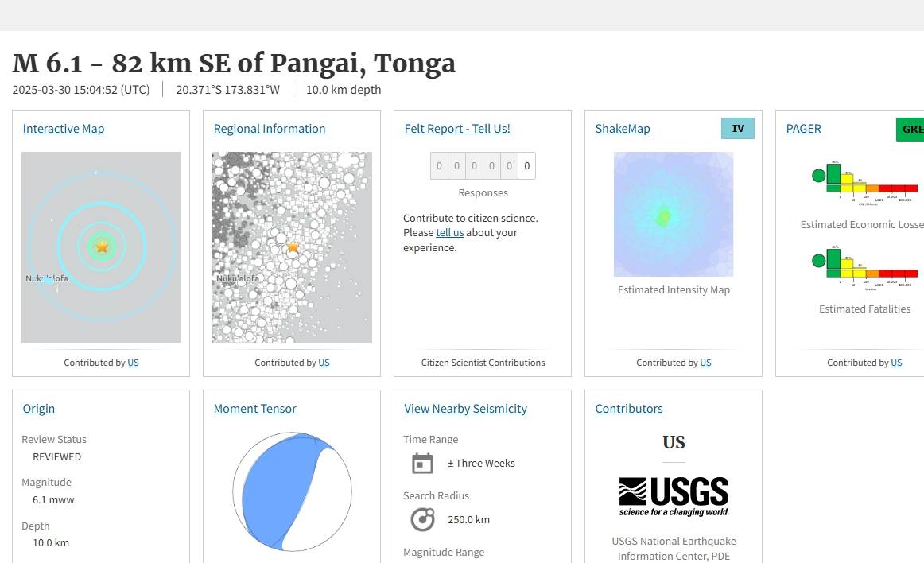Click the felt report responses counter
Viewport: 924px width, 563px height.
(x=483, y=166)
